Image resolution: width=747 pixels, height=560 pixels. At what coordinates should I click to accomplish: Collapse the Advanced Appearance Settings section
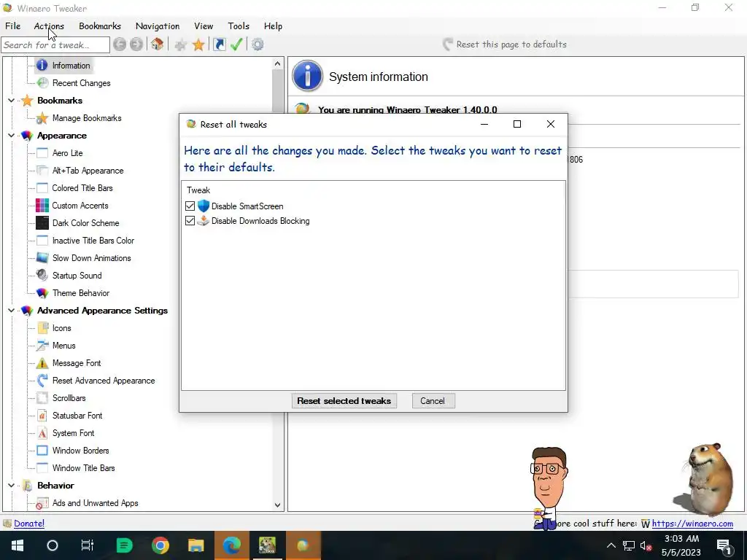[x=11, y=311]
